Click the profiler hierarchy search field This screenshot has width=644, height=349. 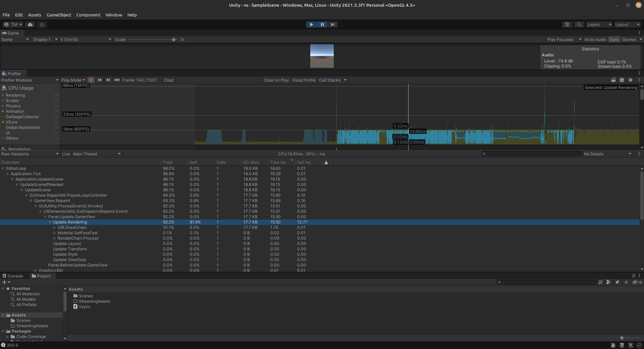(x=532, y=154)
